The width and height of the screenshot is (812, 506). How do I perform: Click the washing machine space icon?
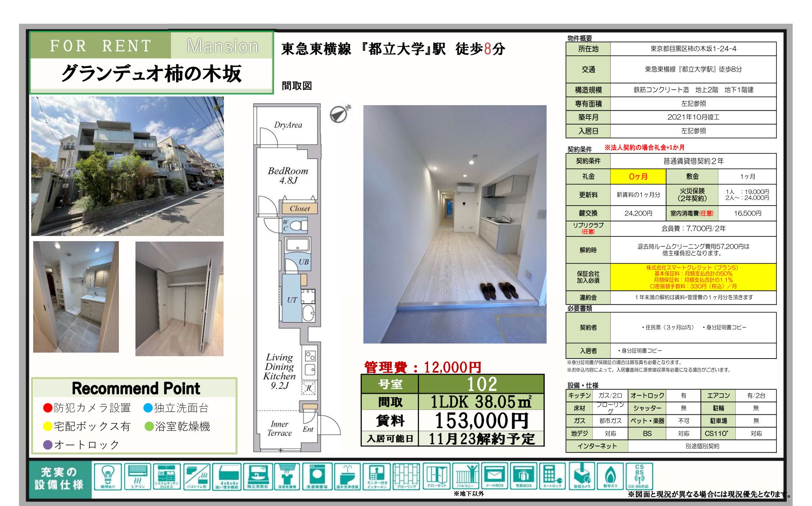click(x=317, y=476)
